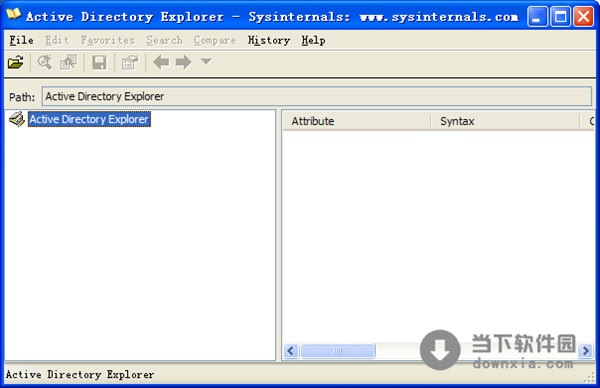600x388 pixels.
Task: Sort by the Attribute column header
Action: 356,121
